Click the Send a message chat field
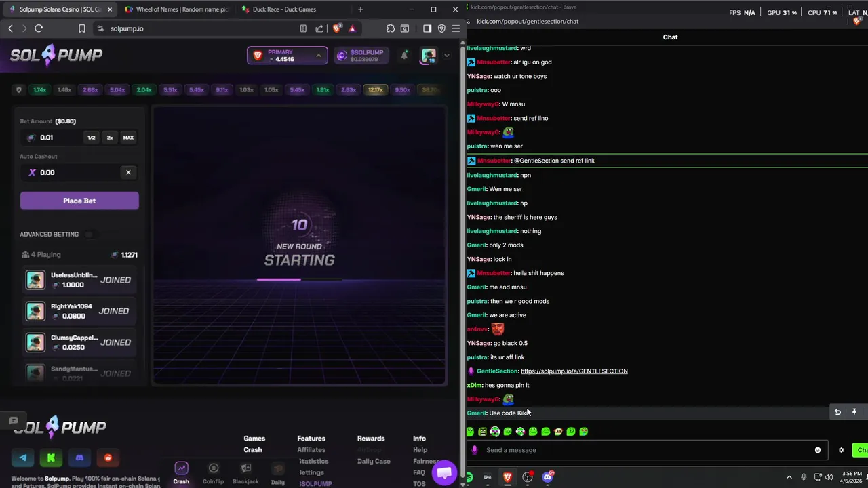This screenshot has width=868, height=488. pyautogui.click(x=648, y=450)
